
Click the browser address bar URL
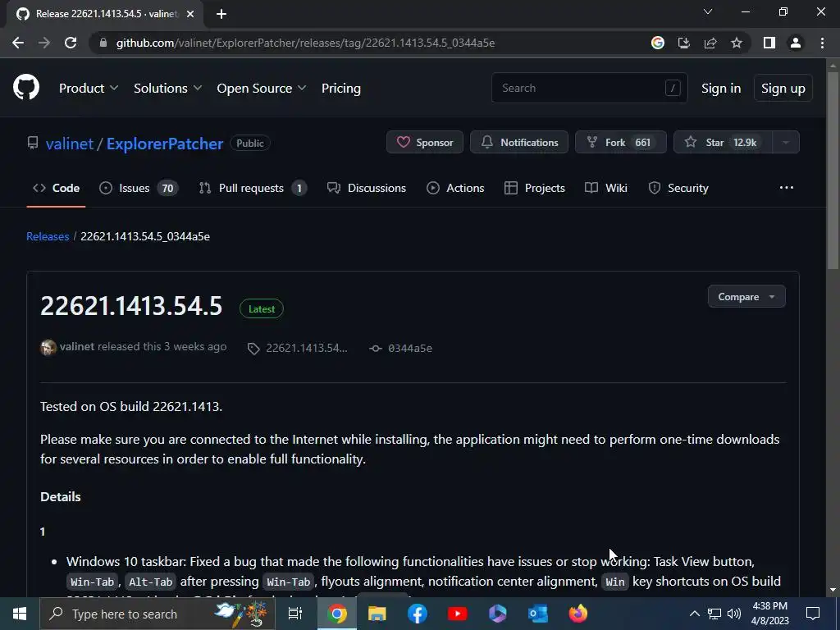305,43
